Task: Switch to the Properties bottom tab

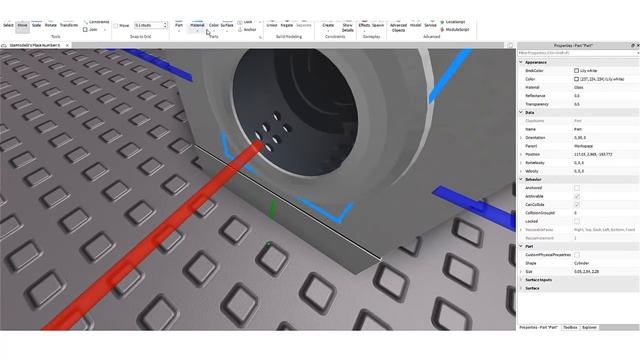Action: pyautogui.click(x=539, y=327)
